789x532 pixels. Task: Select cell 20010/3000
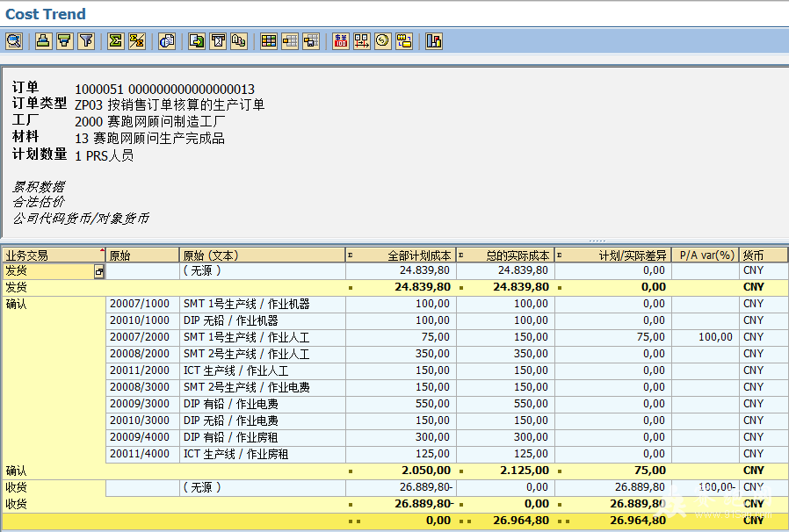click(142, 420)
